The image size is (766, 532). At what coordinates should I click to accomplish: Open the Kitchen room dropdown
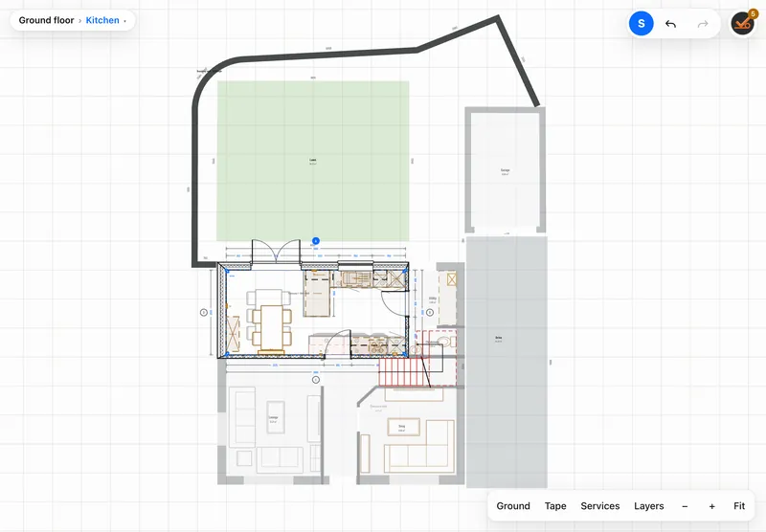pos(106,20)
